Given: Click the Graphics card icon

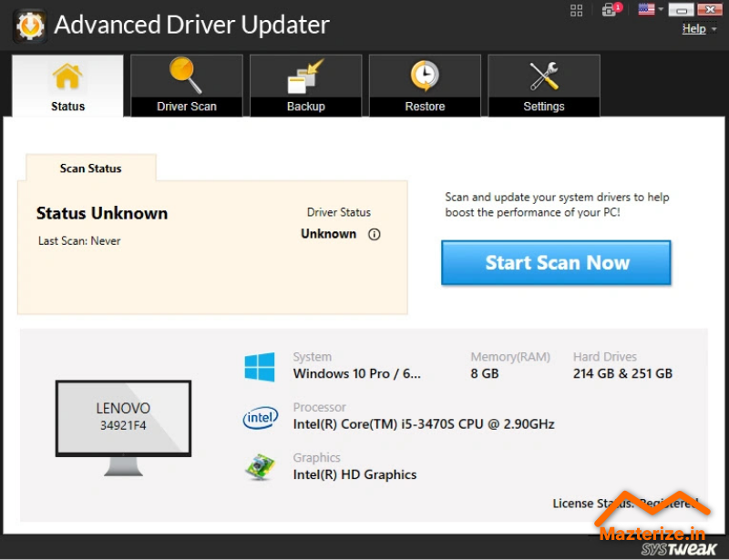Looking at the screenshot, I should 261,467.
